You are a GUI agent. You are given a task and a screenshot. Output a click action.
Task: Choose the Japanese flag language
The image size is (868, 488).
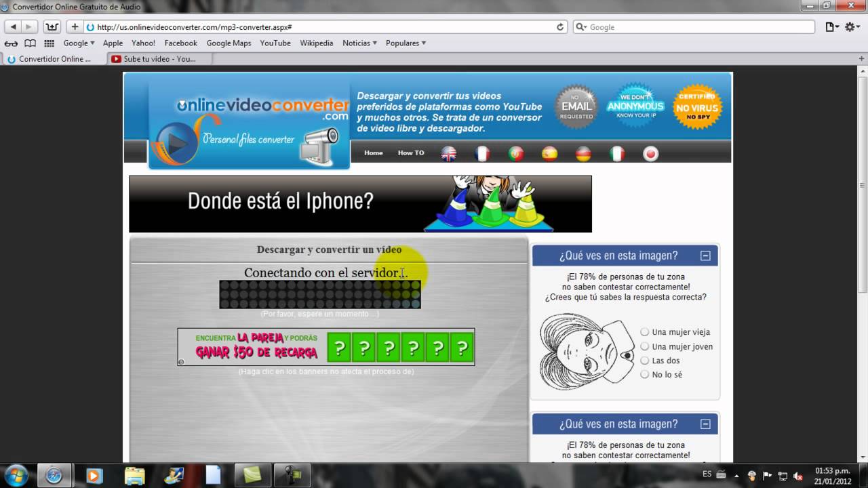click(650, 154)
